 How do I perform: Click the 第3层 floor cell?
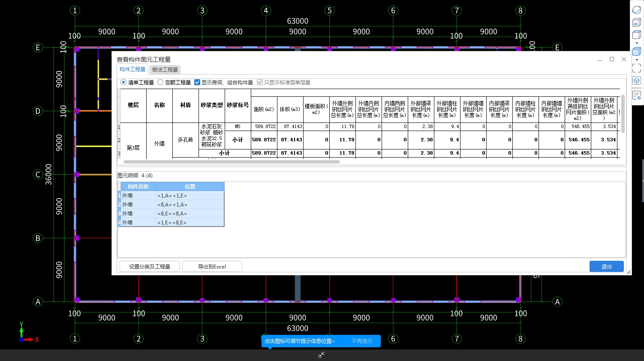tap(133, 148)
